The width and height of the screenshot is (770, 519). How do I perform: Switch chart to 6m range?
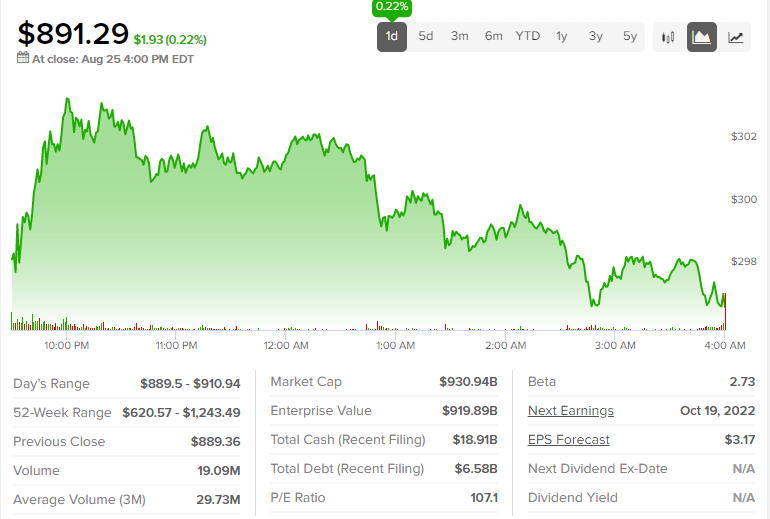494,36
